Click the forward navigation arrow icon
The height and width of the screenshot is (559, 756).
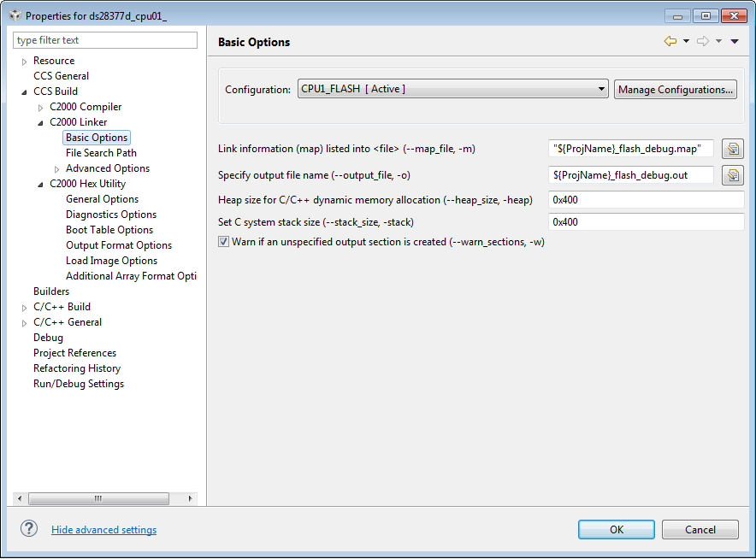[x=703, y=41]
